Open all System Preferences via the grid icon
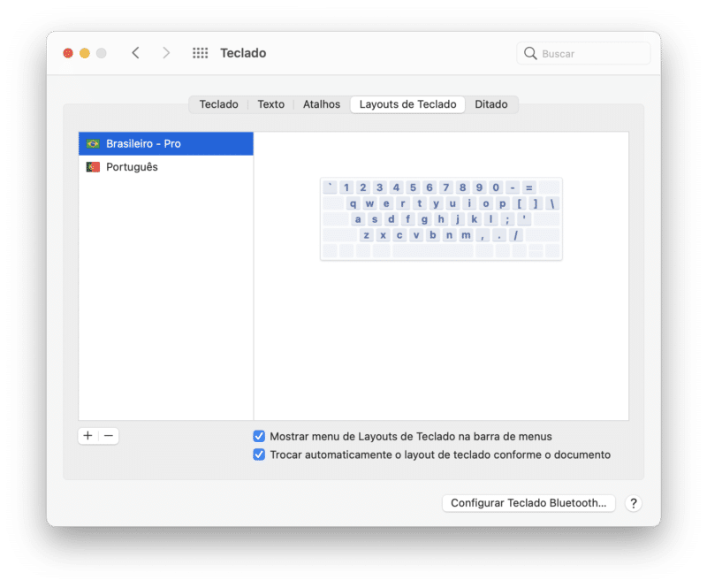 (x=200, y=53)
